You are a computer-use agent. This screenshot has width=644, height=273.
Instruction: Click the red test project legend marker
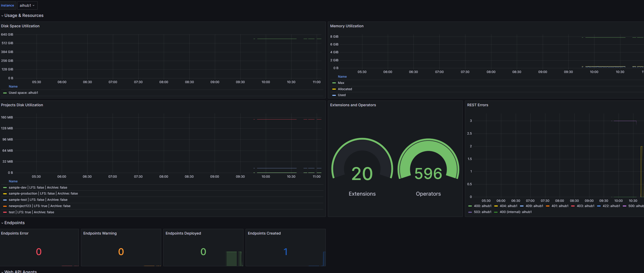(x=5, y=212)
